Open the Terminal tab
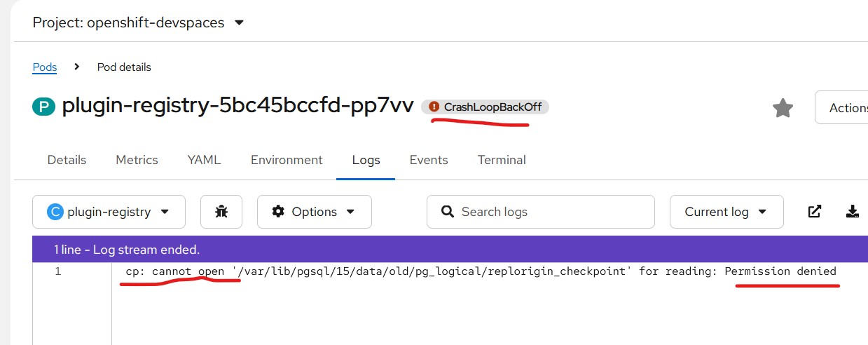868x345 pixels. [x=502, y=160]
